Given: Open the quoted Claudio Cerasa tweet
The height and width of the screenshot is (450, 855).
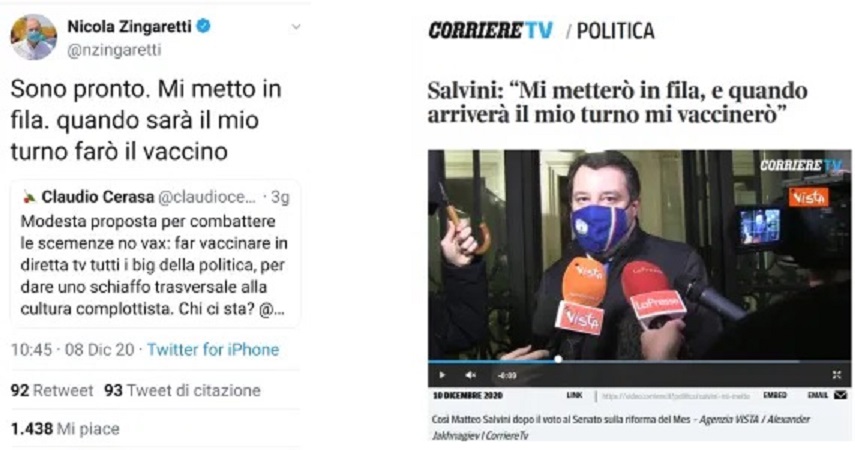Looking at the screenshot, I should pyautogui.click(x=155, y=254).
